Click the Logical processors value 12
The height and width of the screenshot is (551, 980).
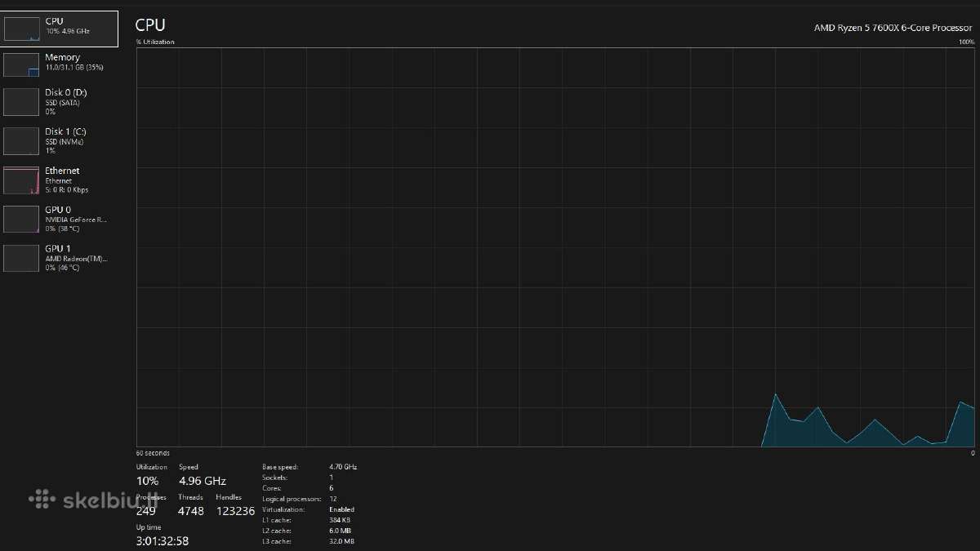coord(332,498)
